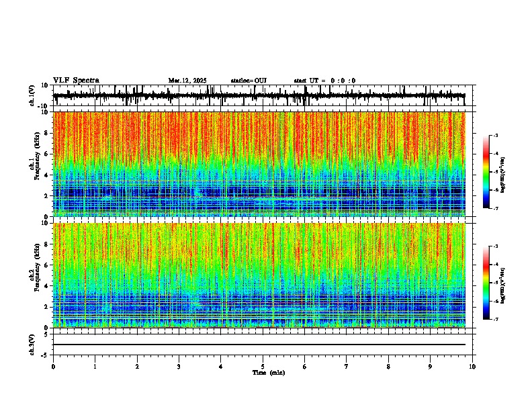The image size is (532, 411).
Task: Click time axis tick label "8"
Action: pyautogui.click(x=388, y=367)
